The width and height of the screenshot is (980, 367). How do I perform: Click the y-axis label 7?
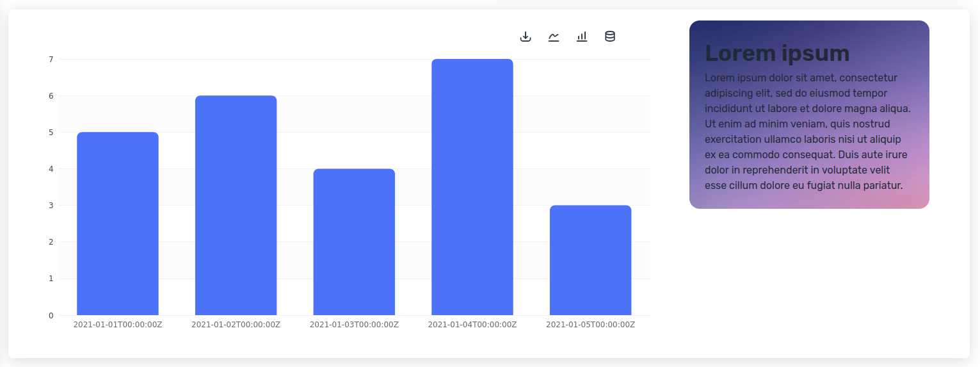point(51,60)
